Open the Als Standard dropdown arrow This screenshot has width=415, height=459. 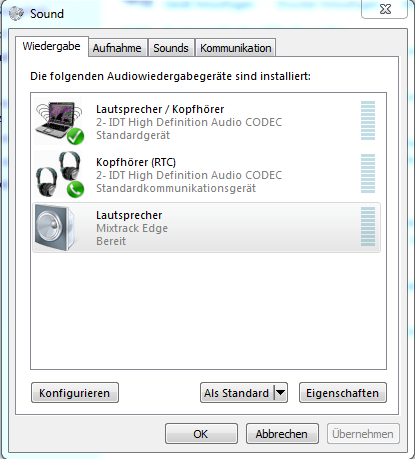click(x=281, y=393)
